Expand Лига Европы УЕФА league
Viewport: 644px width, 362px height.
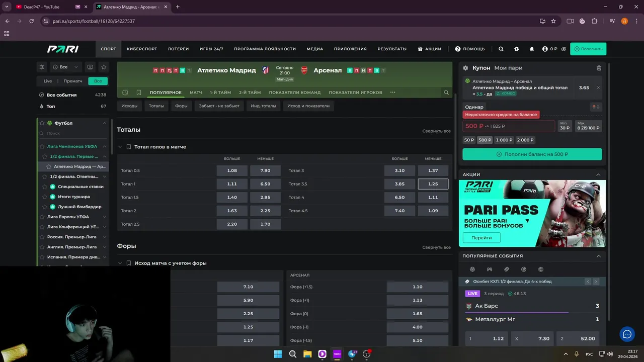click(x=105, y=217)
